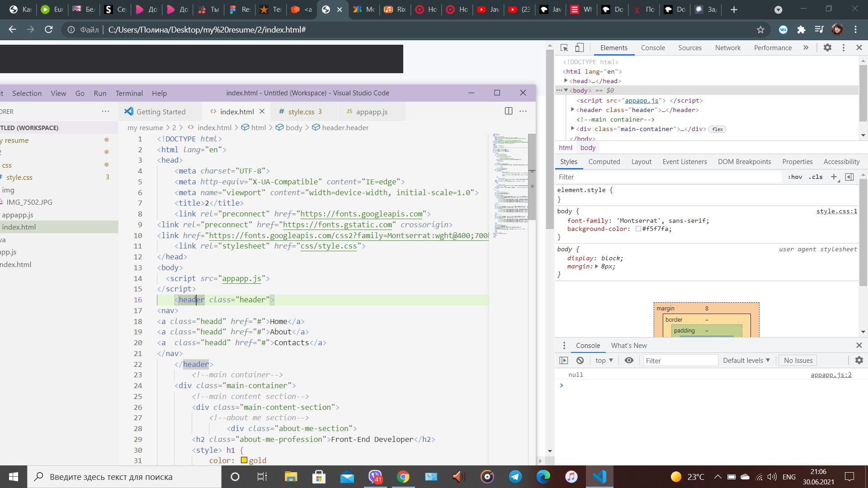Create a live expression eye icon
The image size is (868, 488).
click(629, 361)
